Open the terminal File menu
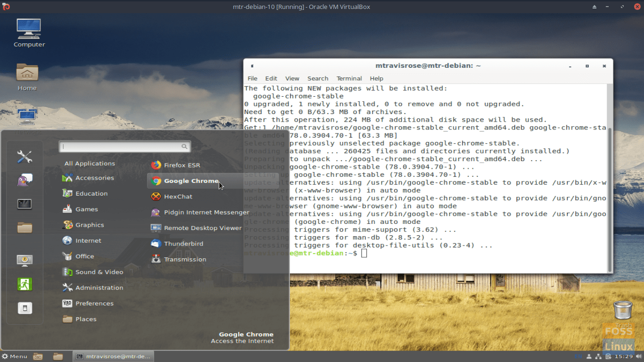 click(x=253, y=79)
